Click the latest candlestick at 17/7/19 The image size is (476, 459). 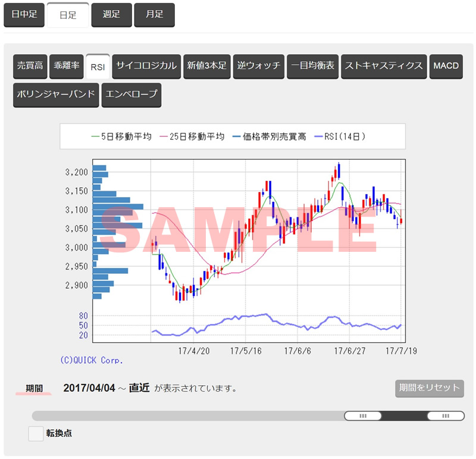(x=401, y=220)
